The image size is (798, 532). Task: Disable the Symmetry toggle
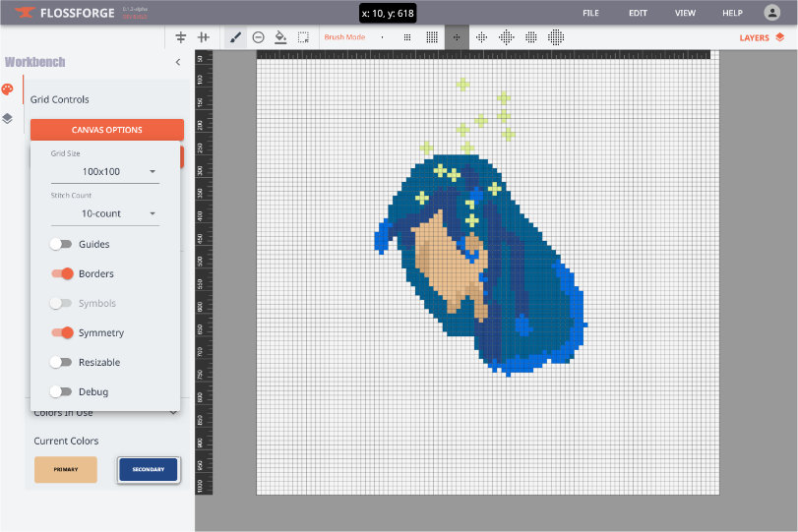click(x=62, y=332)
